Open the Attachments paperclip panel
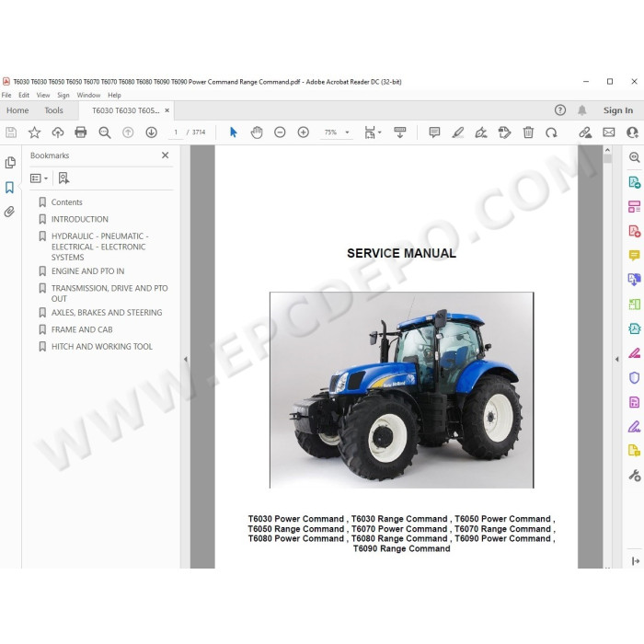The image size is (644, 644). (x=9, y=212)
